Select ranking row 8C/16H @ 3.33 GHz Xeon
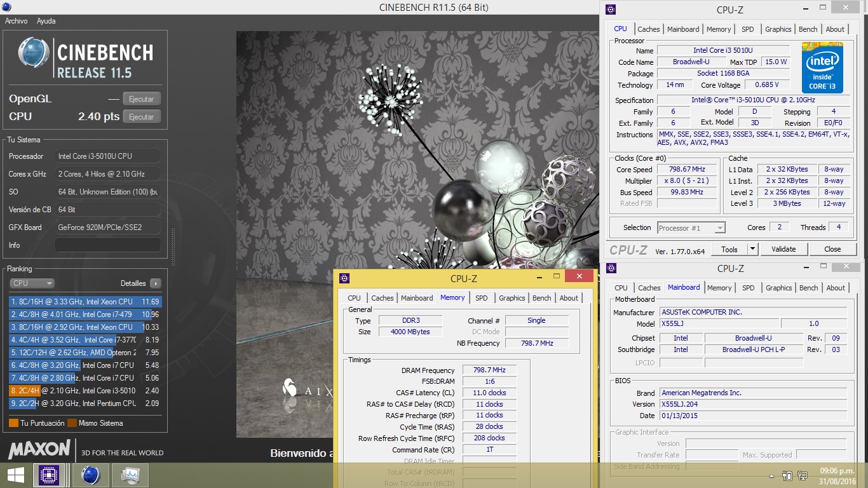 [85, 302]
